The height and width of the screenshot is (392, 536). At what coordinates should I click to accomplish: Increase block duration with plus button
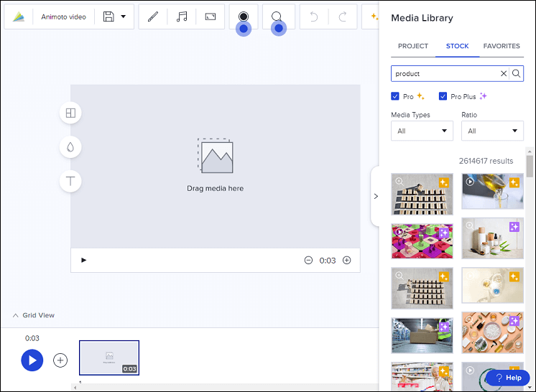346,261
